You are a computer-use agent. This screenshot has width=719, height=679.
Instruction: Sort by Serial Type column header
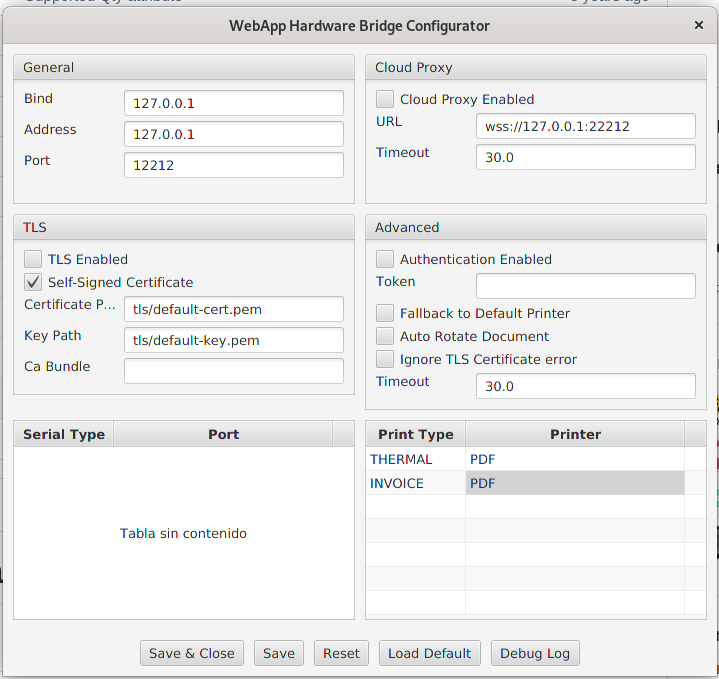[x=64, y=434]
